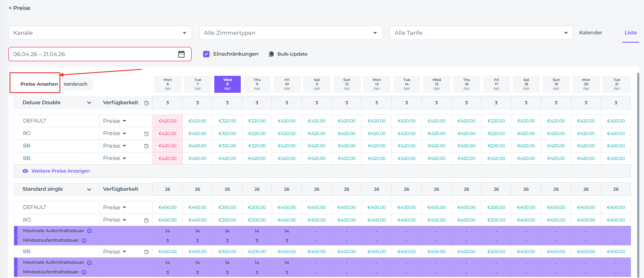Switch to the Kalender tab
This screenshot has width=644, height=278.
pyautogui.click(x=590, y=33)
